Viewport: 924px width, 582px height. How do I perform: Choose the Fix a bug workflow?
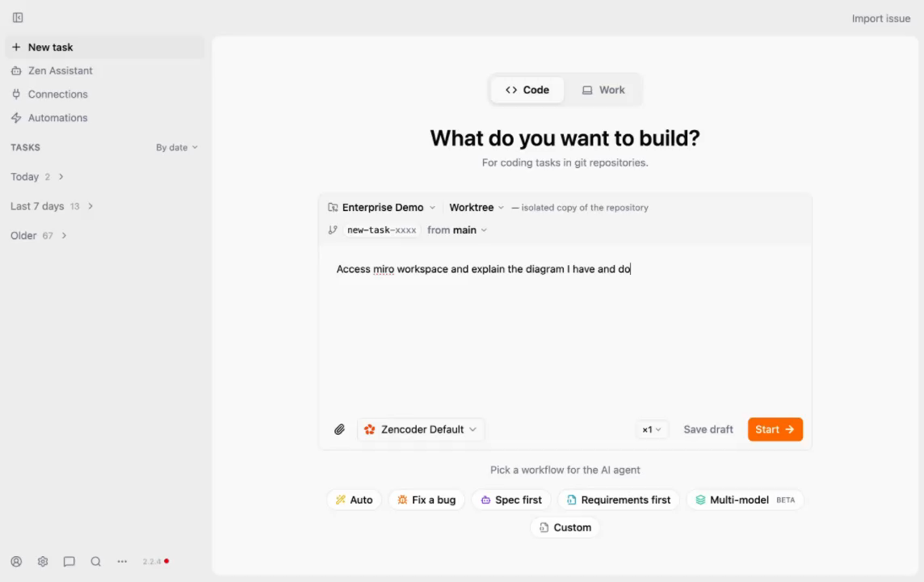coord(426,500)
